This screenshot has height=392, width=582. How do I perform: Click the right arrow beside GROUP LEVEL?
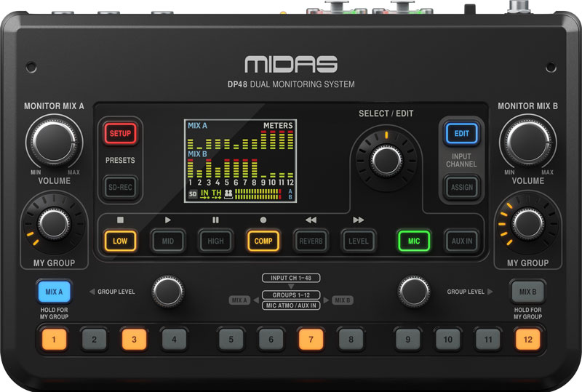click(x=490, y=292)
